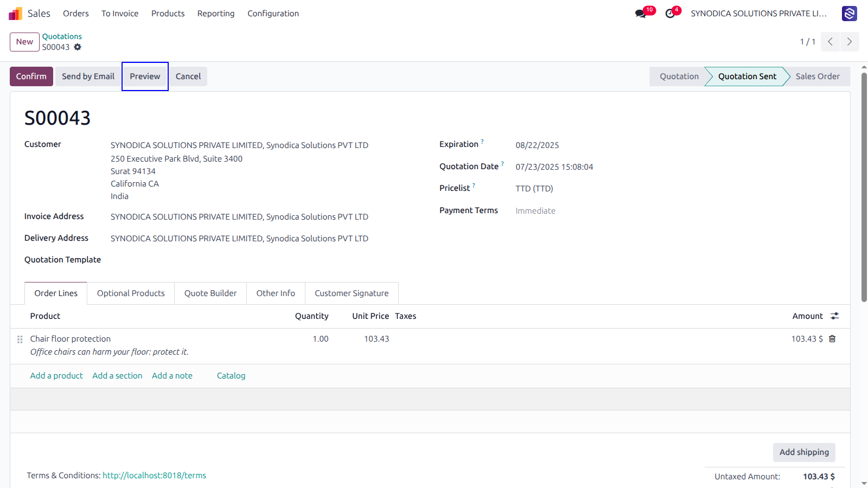Switch to the Other Info tab

pos(276,293)
